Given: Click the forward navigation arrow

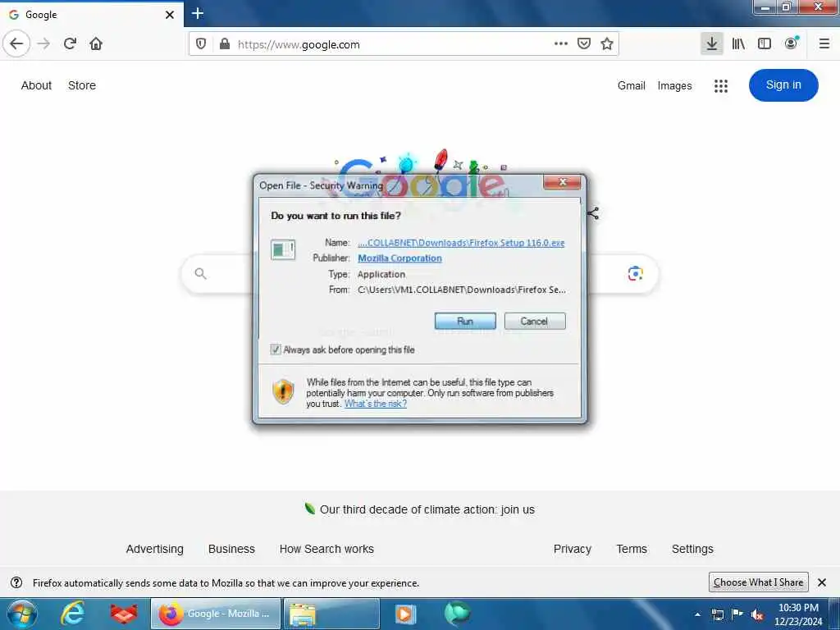Looking at the screenshot, I should [x=44, y=44].
